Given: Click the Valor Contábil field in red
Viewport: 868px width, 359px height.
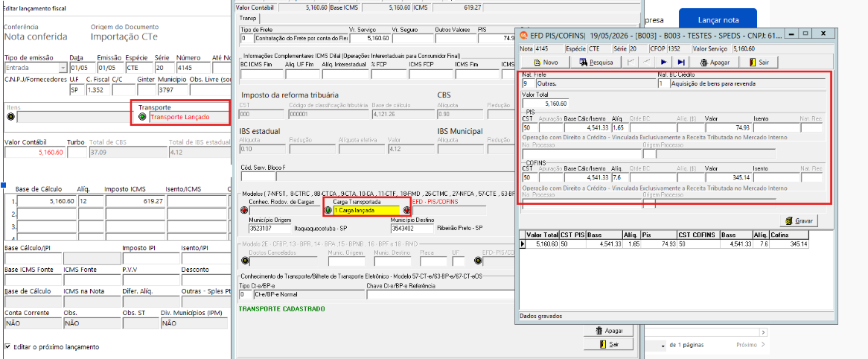Looking at the screenshot, I should pos(34,153).
